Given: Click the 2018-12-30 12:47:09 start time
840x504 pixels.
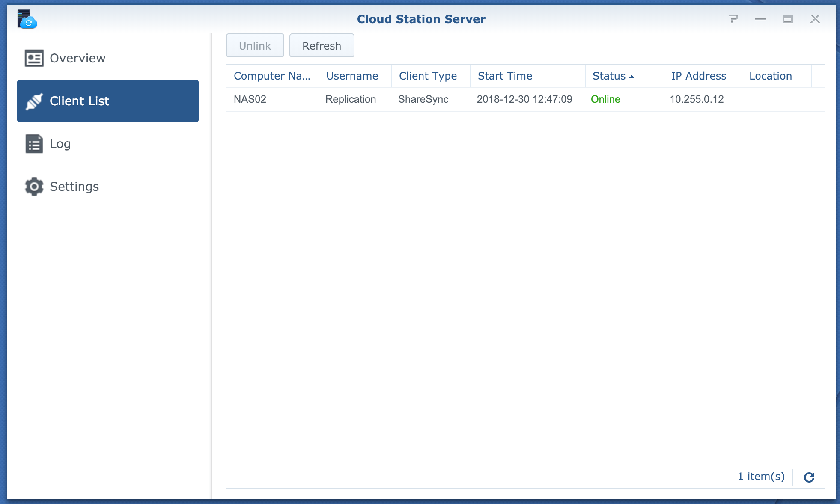Looking at the screenshot, I should 524,99.
